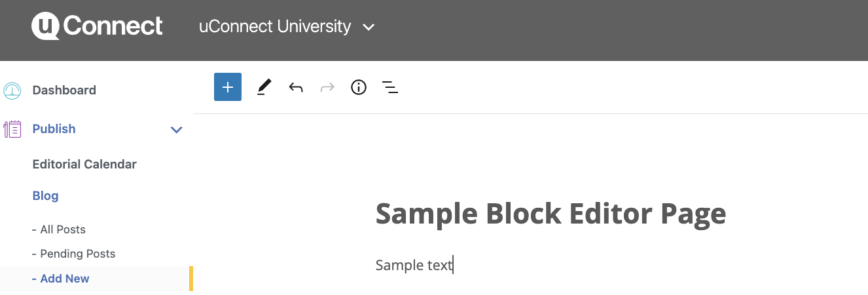The image size is (868, 295).
Task: Click the Publish notepad icon
Action: click(12, 129)
